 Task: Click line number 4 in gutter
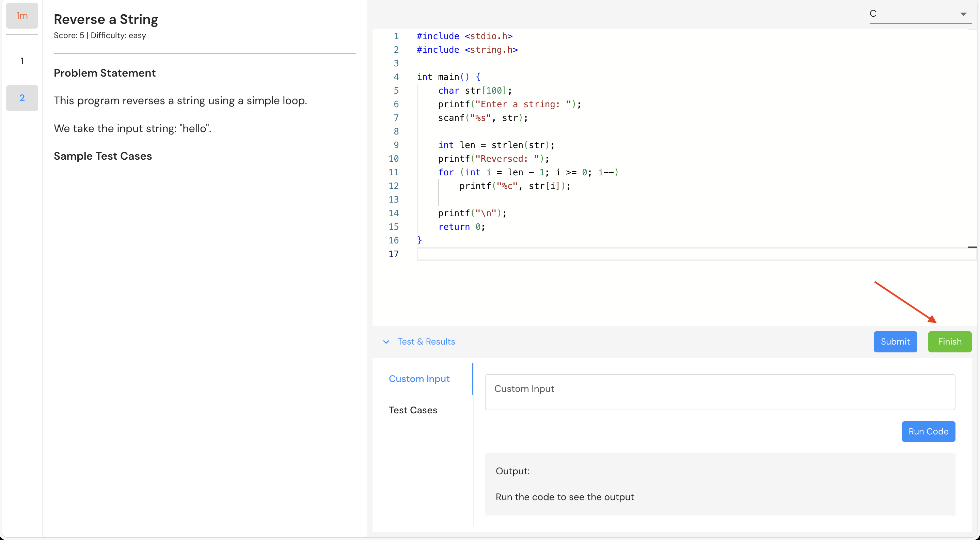tap(396, 77)
